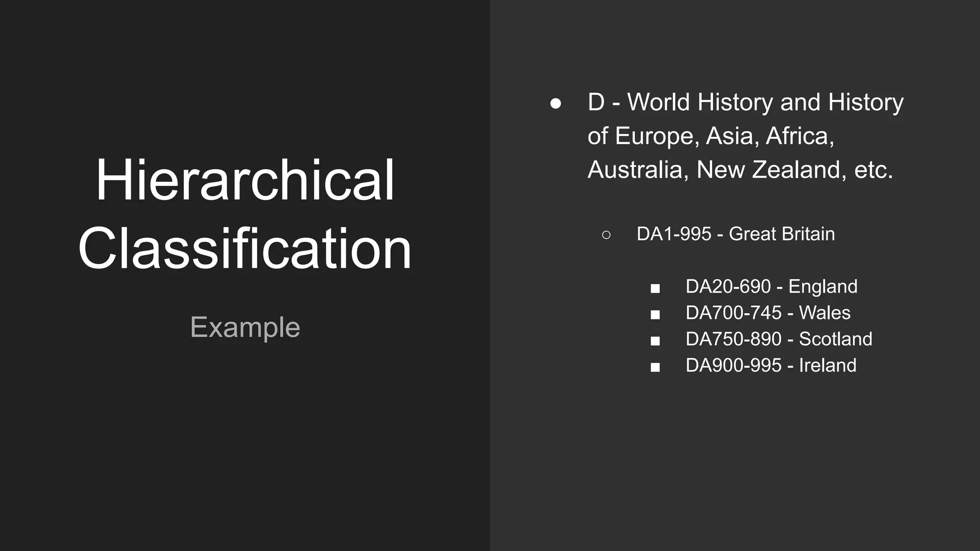Select the word Classification in the title

pyautogui.click(x=245, y=249)
